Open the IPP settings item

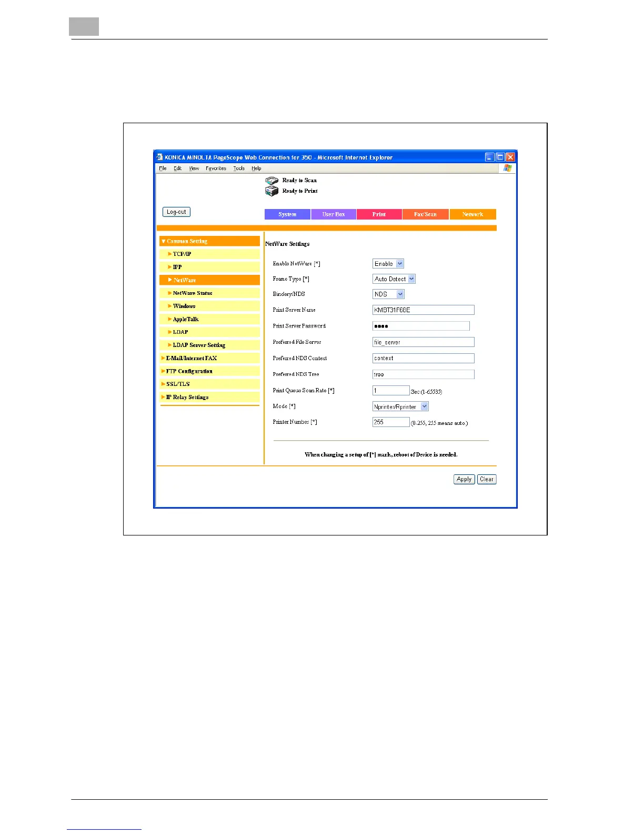[x=209, y=267]
